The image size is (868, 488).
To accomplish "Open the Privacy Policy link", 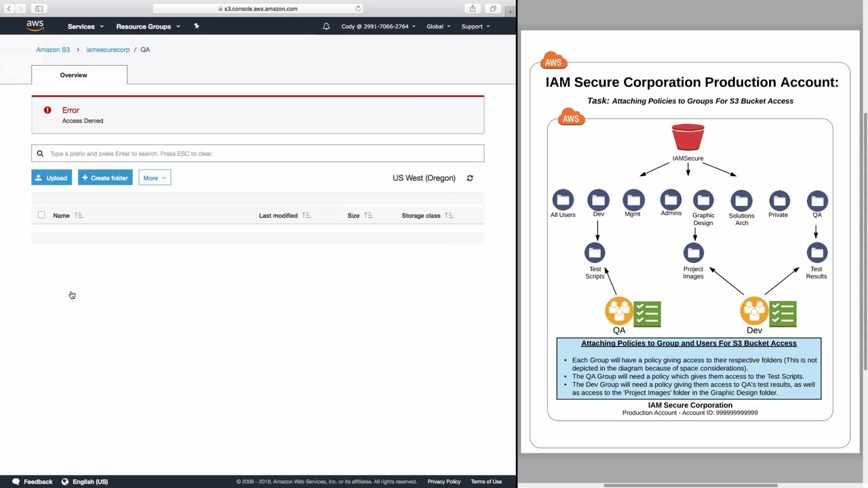I will coord(444,482).
